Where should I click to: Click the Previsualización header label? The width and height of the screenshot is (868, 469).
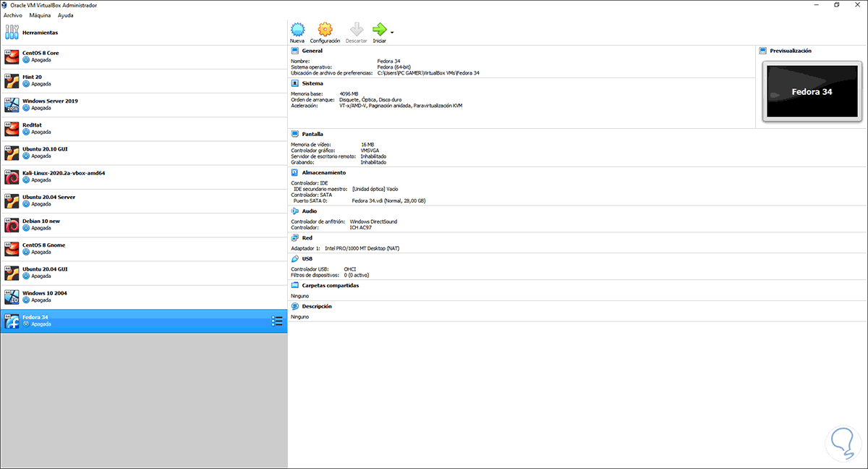[x=791, y=51]
